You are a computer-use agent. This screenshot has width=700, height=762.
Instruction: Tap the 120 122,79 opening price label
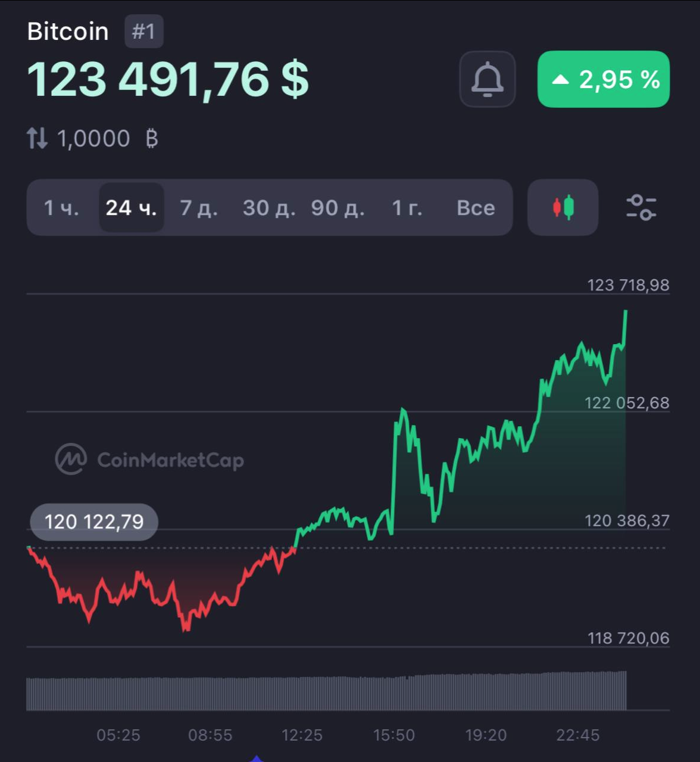(x=94, y=522)
